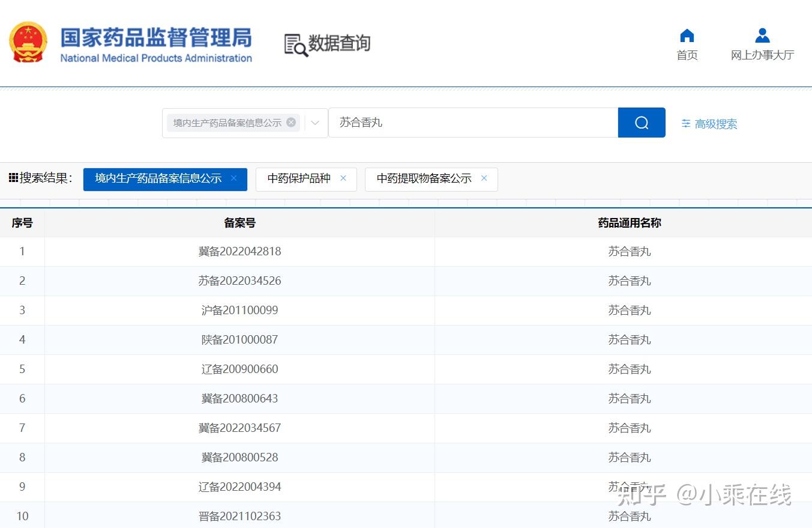Viewport: 812px width, 528px height.
Task: Close the 中药保护品种 tab
Action: coord(343,178)
